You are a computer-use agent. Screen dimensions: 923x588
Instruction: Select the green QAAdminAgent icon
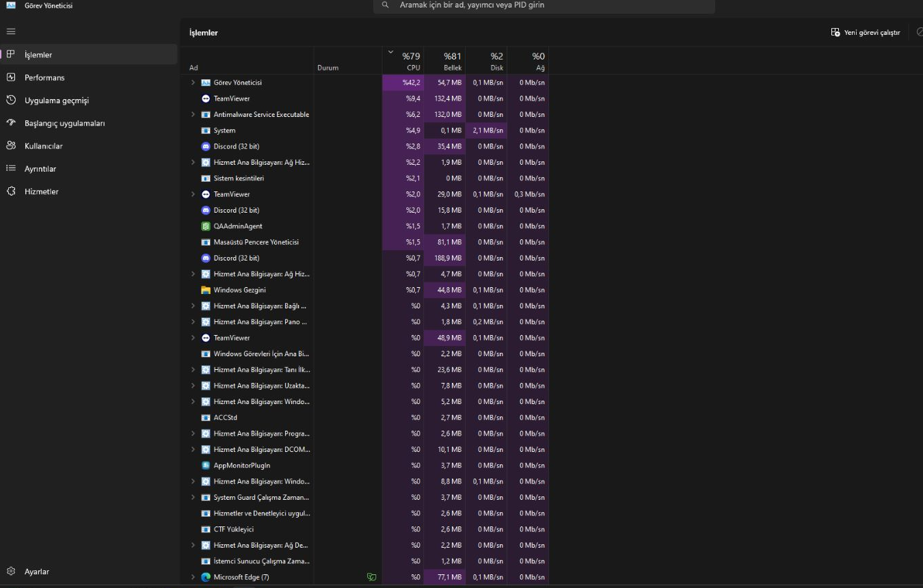pyautogui.click(x=206, y=226)
